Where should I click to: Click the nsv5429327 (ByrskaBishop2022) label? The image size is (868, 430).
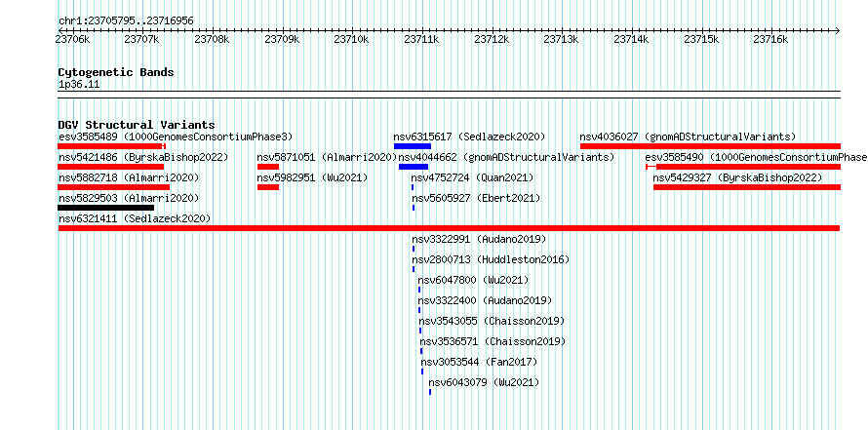(737, 177)
